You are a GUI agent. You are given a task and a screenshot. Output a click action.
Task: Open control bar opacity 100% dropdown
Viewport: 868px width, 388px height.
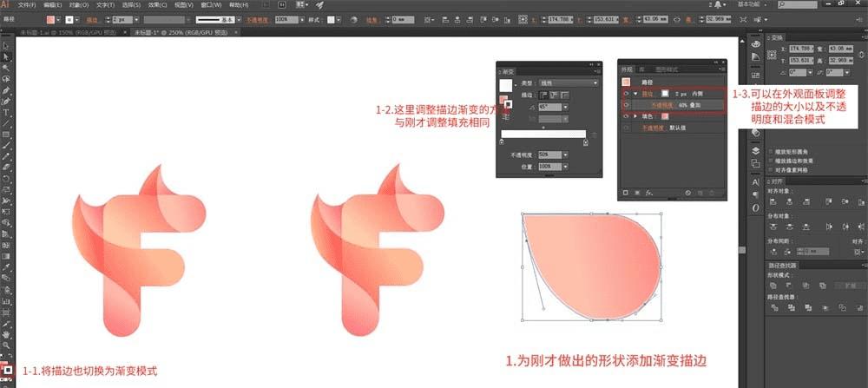coord(301,19)
